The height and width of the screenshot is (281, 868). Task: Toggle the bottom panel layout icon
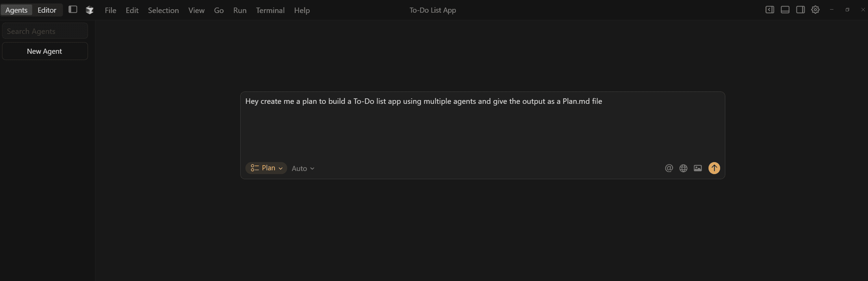(x=785, y=10)
